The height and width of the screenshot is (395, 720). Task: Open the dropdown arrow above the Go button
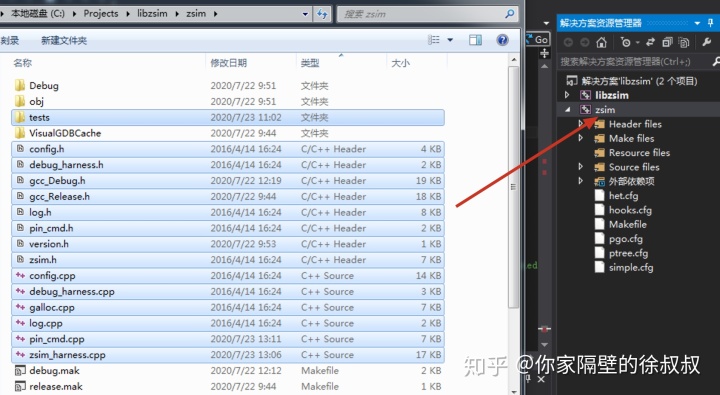pos(546,23)
